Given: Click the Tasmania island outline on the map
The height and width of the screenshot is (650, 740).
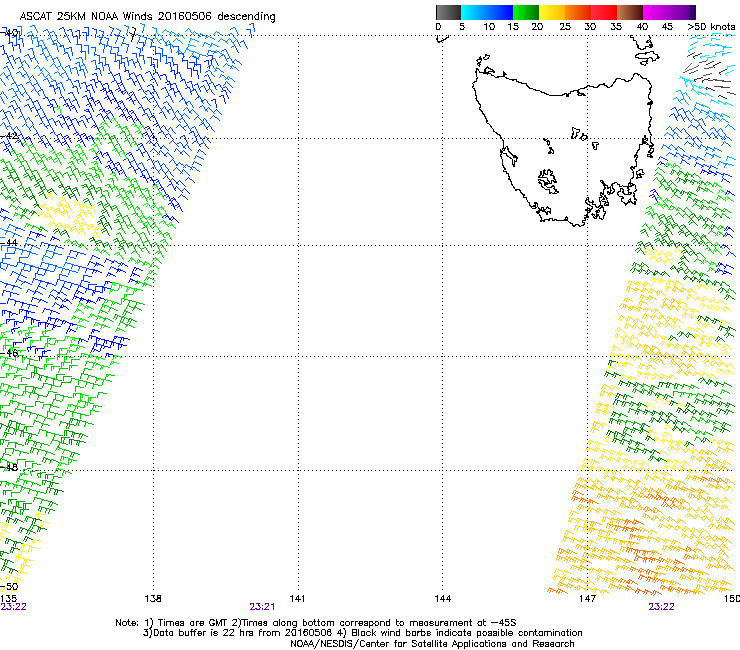Looking at the screenshot, I should click(x=563, y=150).
